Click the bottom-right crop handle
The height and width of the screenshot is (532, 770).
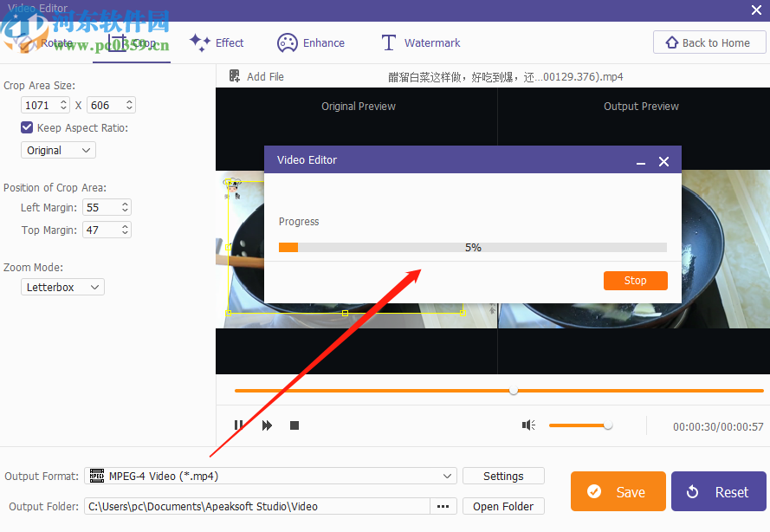(463, 313)
